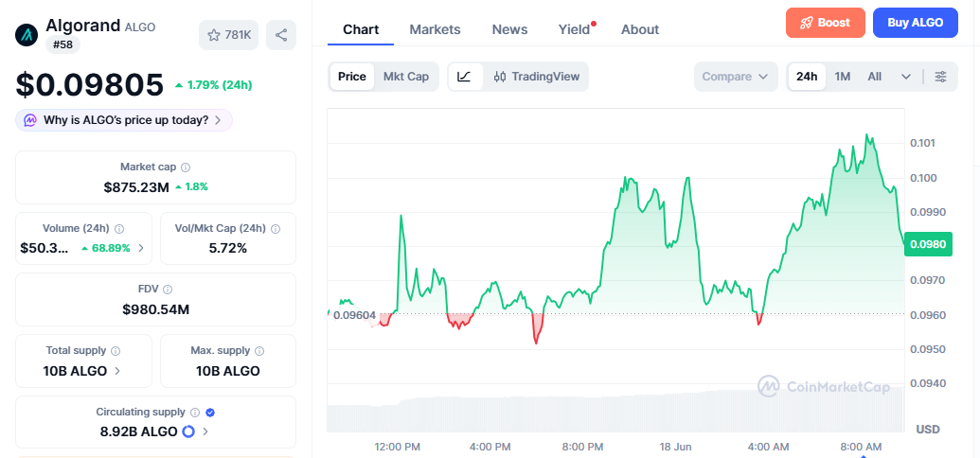Open the share icon button

(281, 35)
